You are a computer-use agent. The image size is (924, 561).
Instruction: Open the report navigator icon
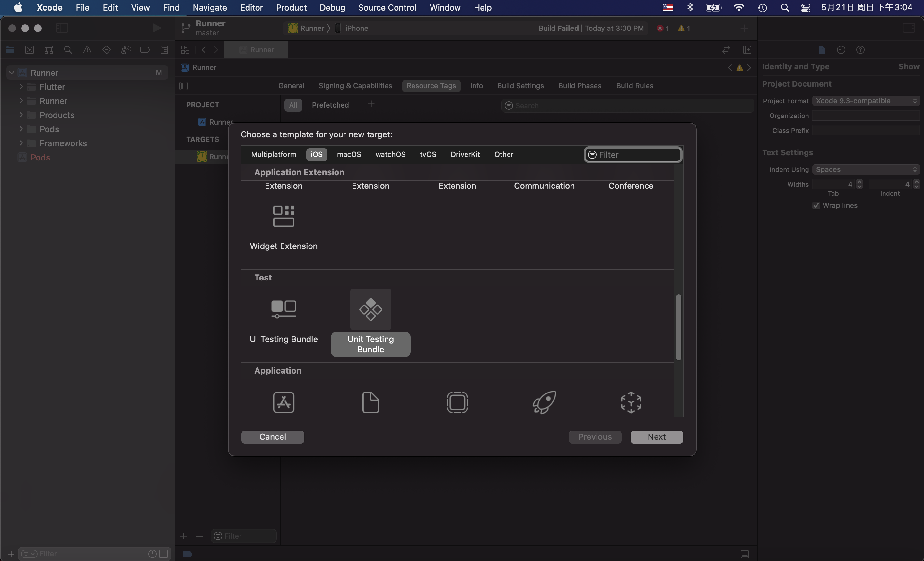(x=164, y=49)
